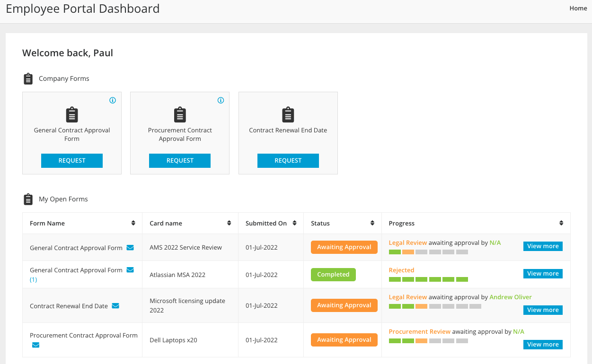Viewport: 592px width, 364px height.
Task: Click the clipboard icon beside Company Forms heading
Action: [28, 79]
